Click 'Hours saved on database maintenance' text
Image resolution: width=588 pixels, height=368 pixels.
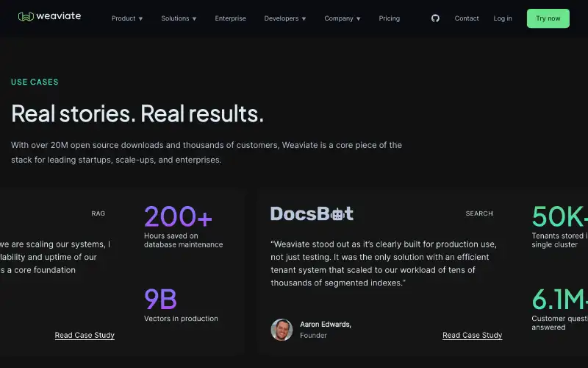(x=183, y=240)
